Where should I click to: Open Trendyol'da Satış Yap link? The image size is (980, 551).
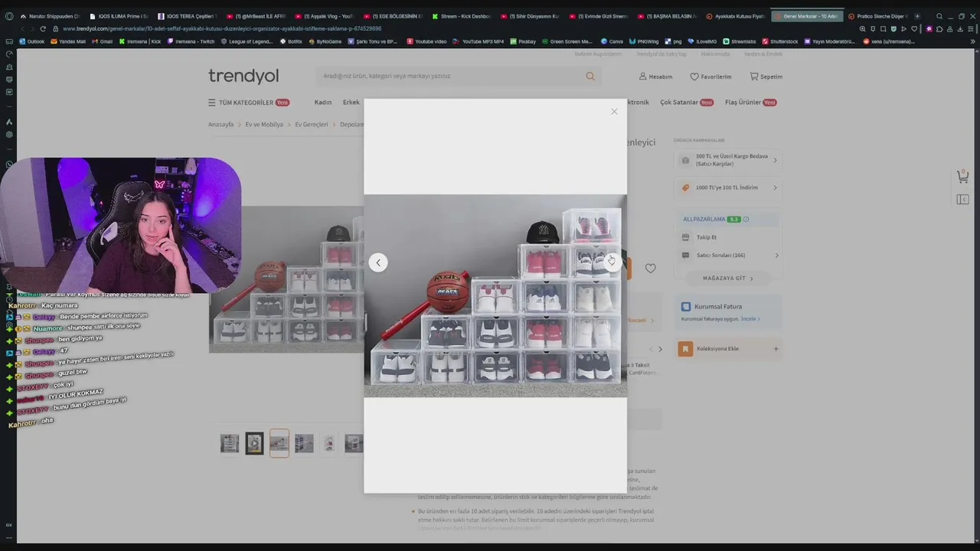point(661,54)
